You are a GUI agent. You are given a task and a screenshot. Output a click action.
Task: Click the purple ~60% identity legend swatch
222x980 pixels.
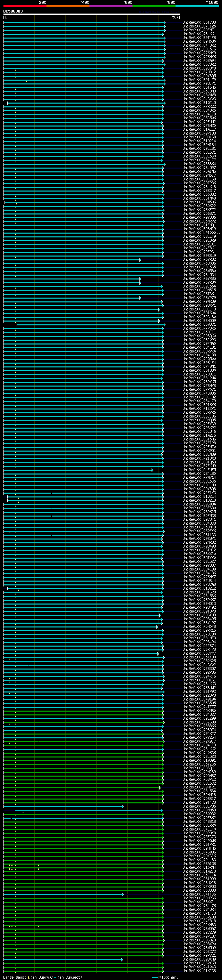tap(111, 6)
